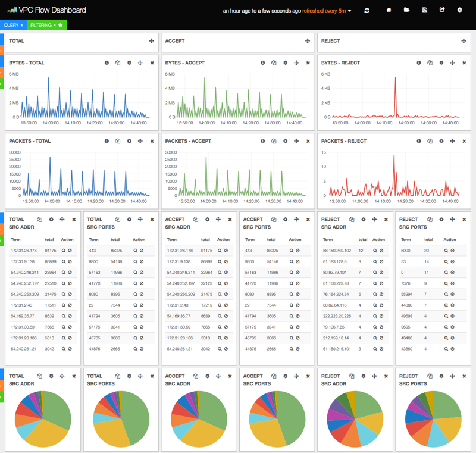Refresh the dashboard data
This screenshot has width=476, height=453.
pos(367,10)
